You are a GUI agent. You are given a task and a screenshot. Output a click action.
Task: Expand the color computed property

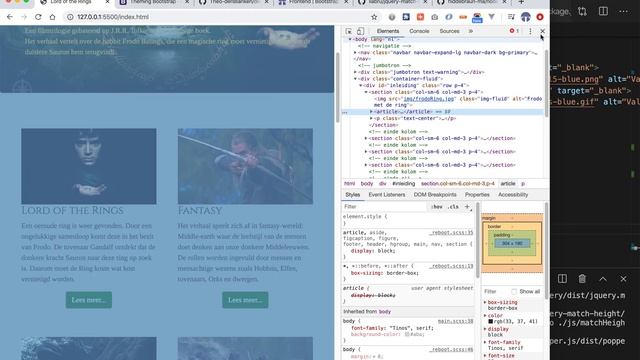click(x=485, y=316)
